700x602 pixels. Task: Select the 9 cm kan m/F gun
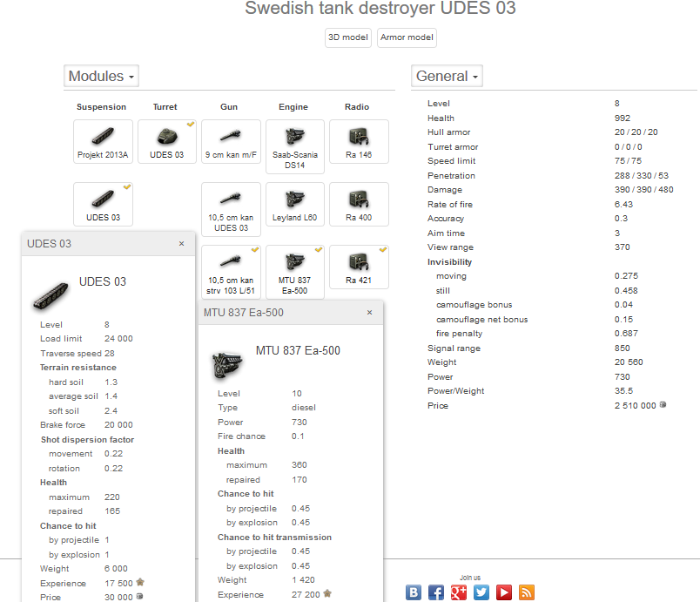coord(231,142)
